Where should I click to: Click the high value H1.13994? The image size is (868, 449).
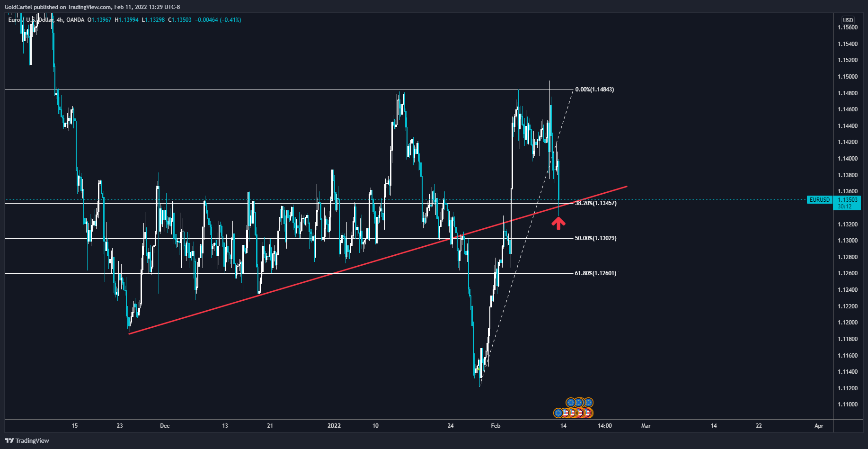tap(126, 20)
